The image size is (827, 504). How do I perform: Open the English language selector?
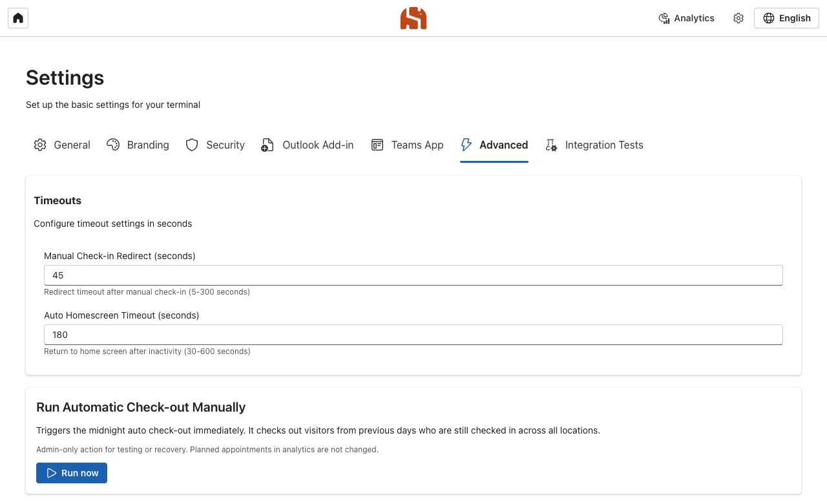pos(786,18)
